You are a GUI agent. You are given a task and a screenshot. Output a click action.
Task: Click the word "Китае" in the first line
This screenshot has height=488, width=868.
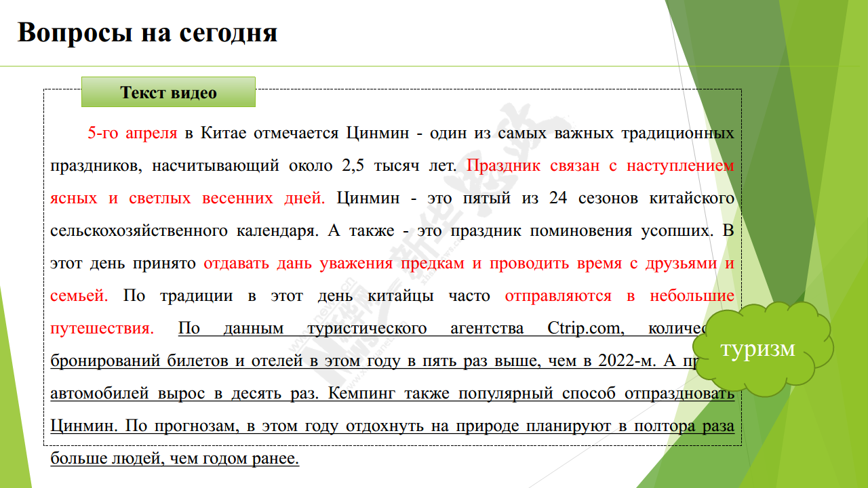click(x=224, y=133)
